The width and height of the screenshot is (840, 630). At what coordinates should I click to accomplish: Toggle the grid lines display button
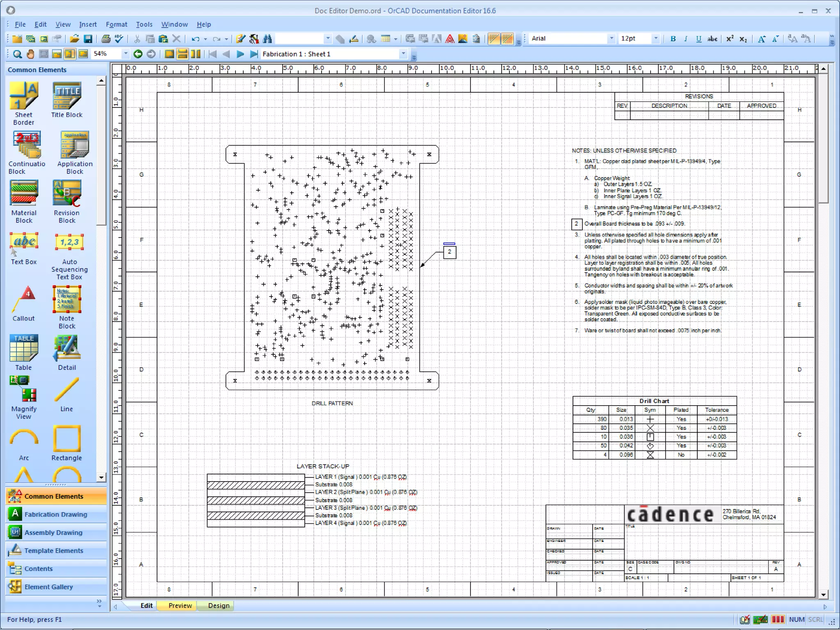494,39
